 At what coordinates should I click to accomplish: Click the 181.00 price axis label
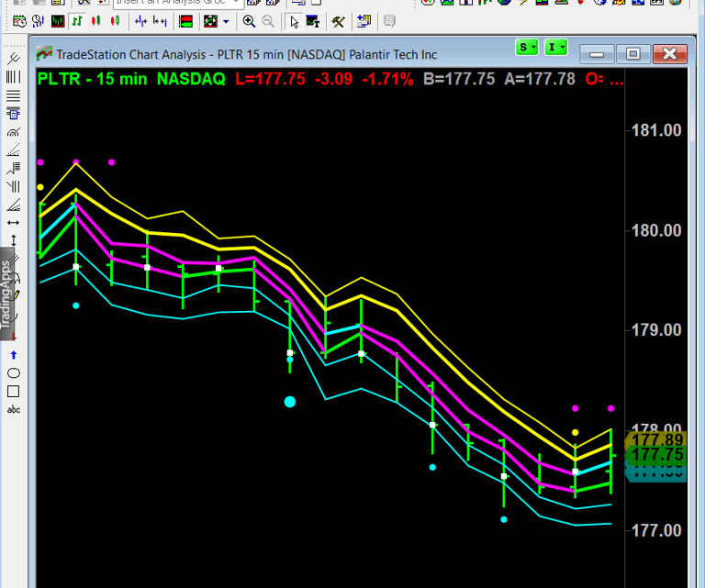coord(656,130)
